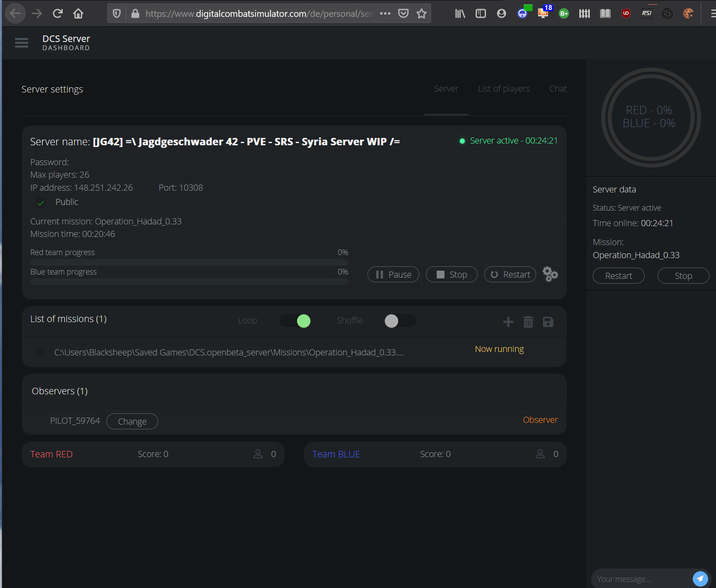Open the List of players tab
Screen dimensions: 716x588
click(x=504, y=89)
